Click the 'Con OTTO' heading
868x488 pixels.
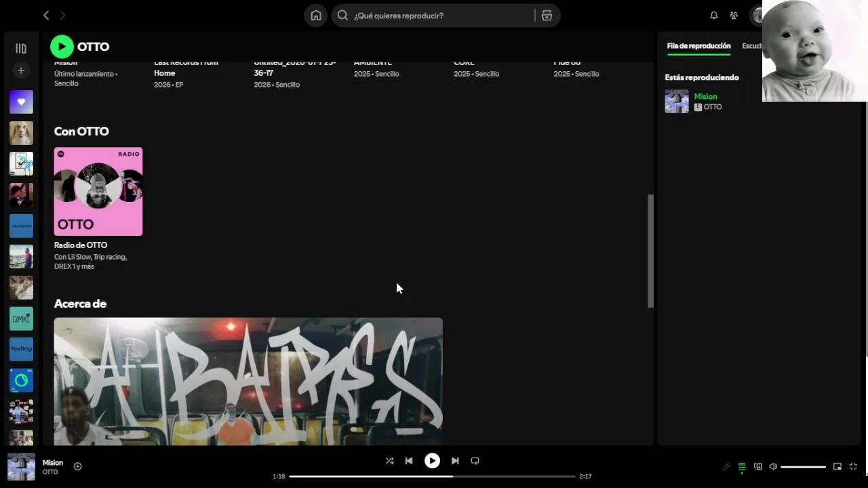click(81, 131)
